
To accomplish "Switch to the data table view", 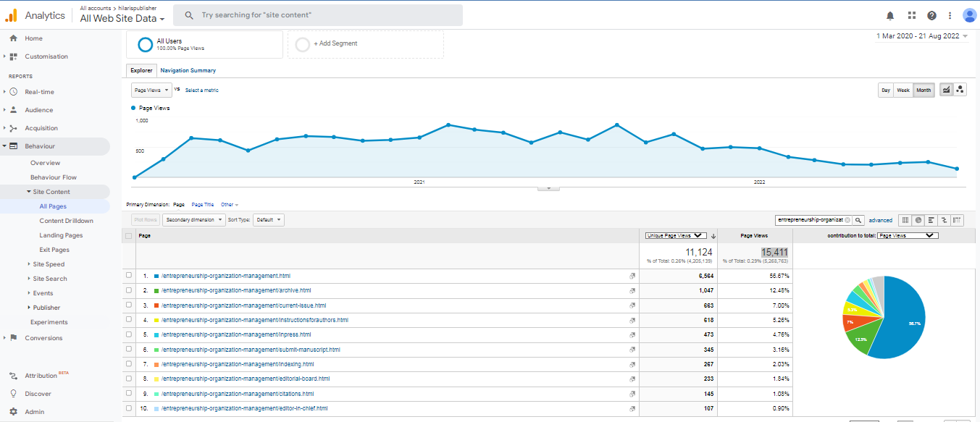I will coord(905,220).
